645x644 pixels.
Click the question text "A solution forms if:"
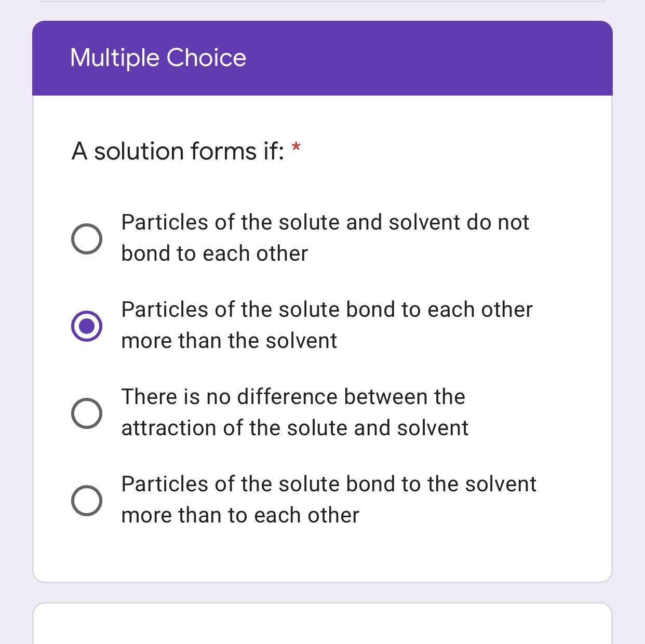pyautogui.click(x=178, y=151)
